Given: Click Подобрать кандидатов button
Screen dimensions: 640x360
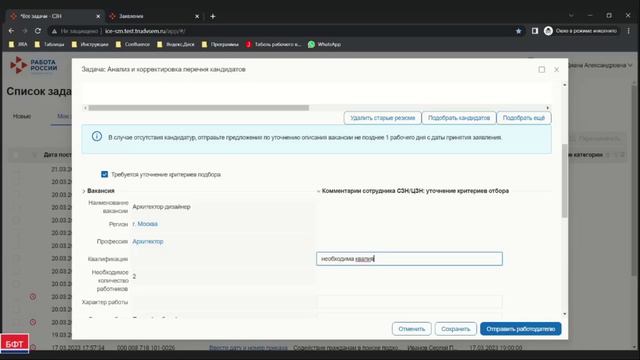Looking at the screenshot, I should pos(459,118).
